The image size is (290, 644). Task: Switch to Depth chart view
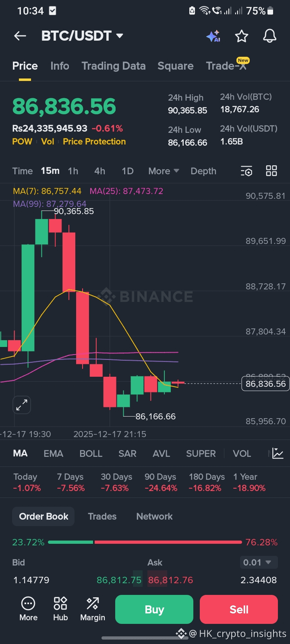point(203,171)
